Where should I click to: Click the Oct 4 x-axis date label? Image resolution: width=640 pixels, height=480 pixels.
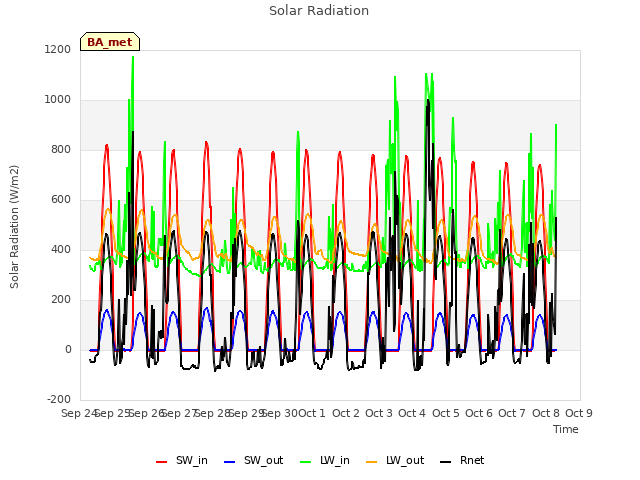[x=412, y=413]
